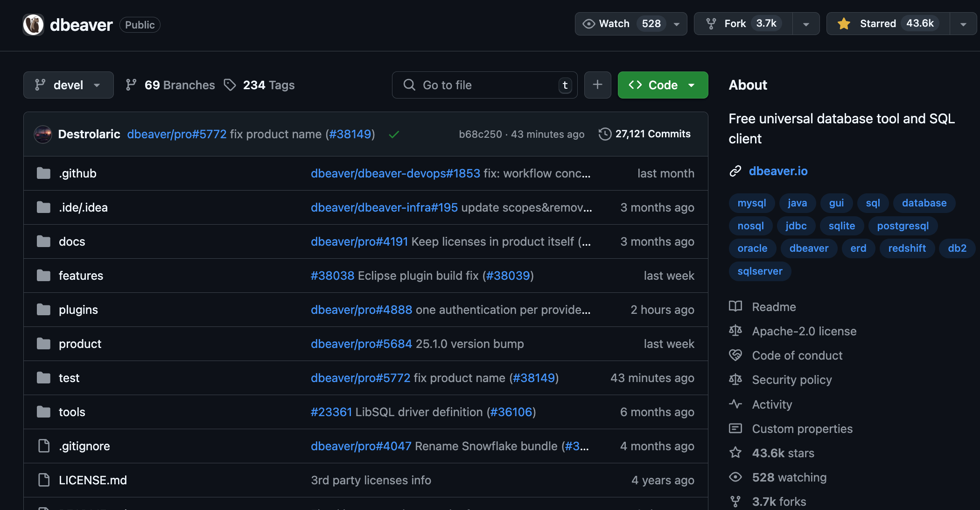
Task: Click the product folder icon
Action: tap(43, 344)
